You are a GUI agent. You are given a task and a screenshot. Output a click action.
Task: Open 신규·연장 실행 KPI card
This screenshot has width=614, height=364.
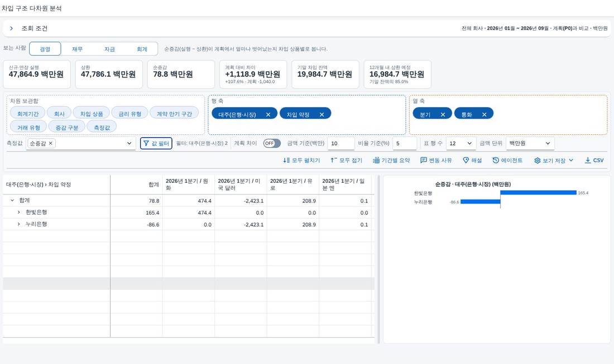(x=37, y=74)
